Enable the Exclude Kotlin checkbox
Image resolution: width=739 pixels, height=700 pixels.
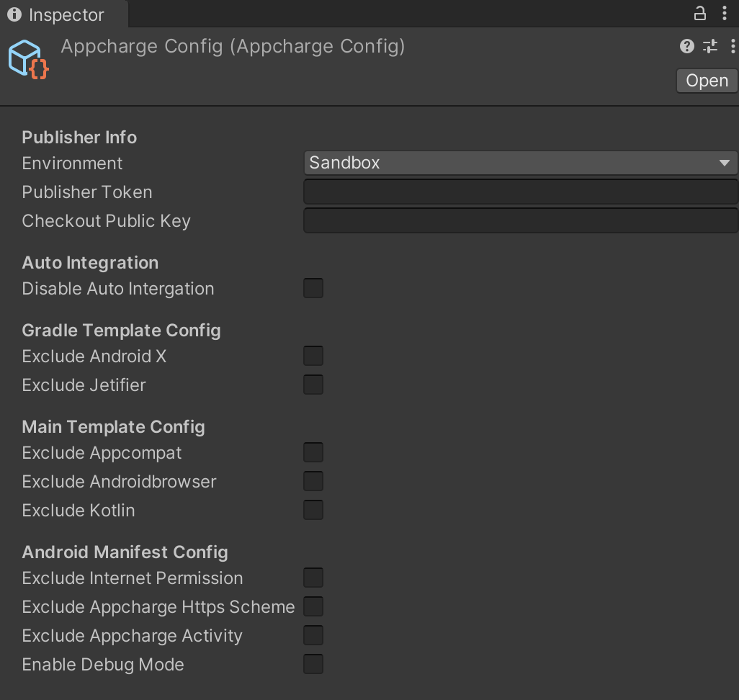(313, 510)
